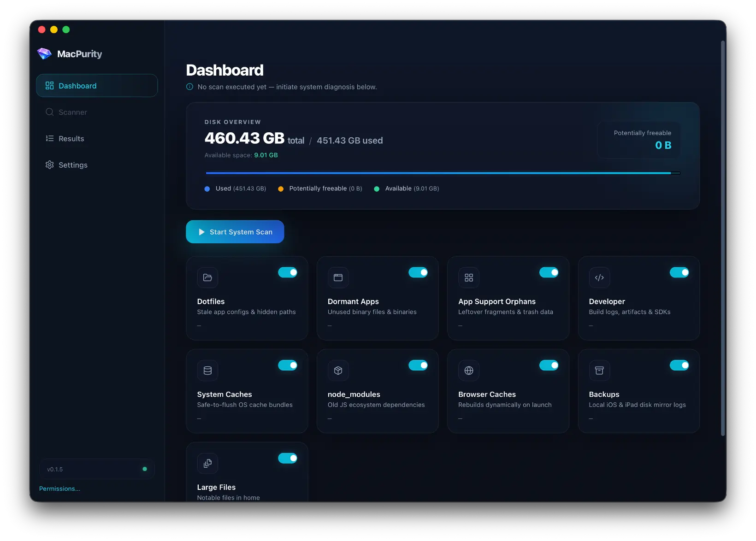Disable the Dotfiles toggle
The height and width of the screenshot is (541, 756).
[x=288, y=272]
